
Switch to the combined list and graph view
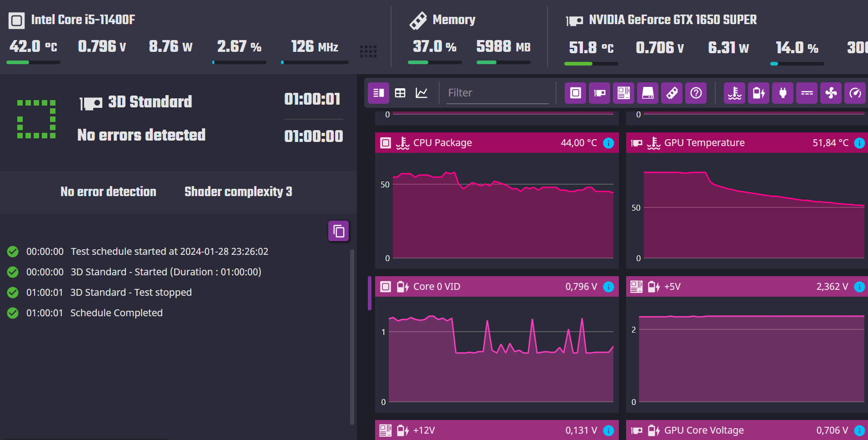tap(378, 93)
